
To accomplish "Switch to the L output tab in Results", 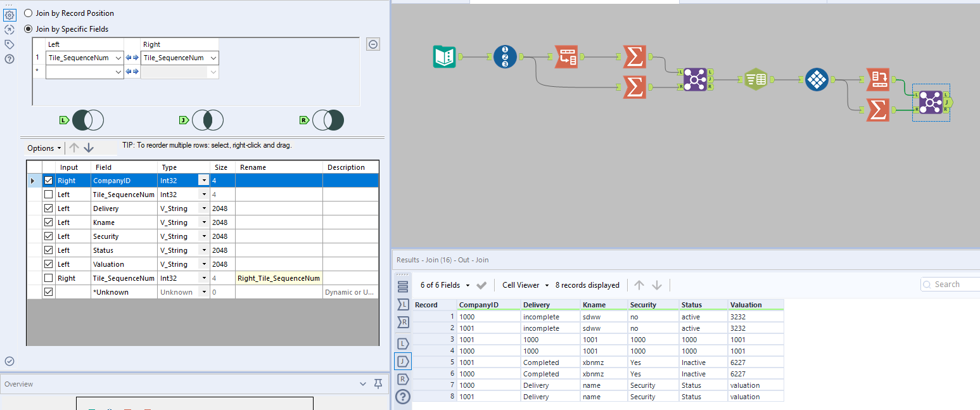I will point(402,343).
